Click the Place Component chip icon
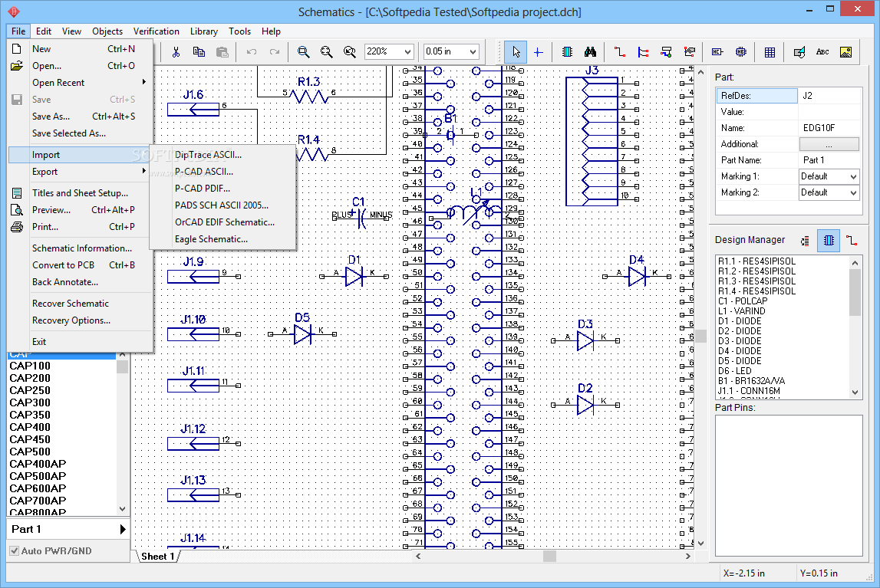Screen dimensions: 880x588 pos(568,52)
